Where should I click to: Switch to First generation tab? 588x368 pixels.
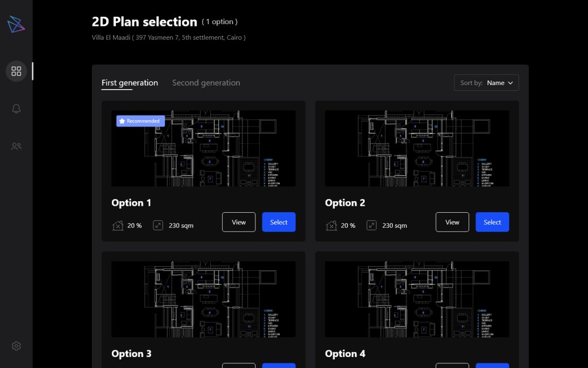click(129, 83)
